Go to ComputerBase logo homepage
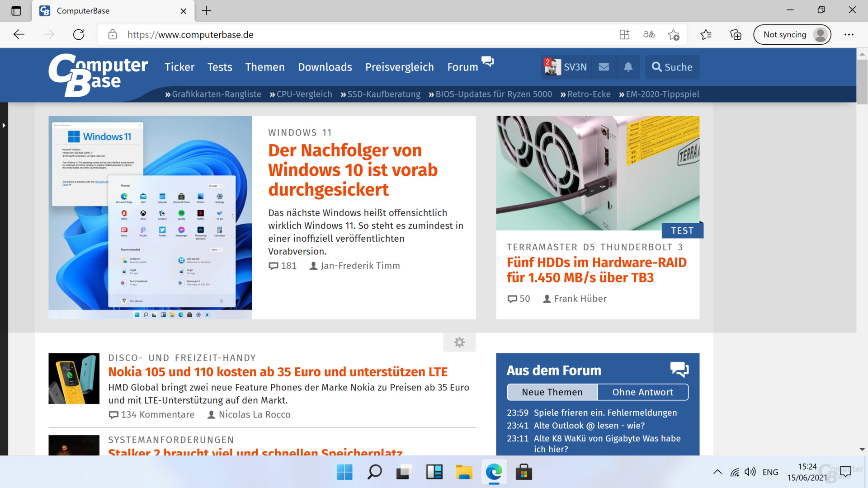This screenshot has width=868, height=488. 98,75
